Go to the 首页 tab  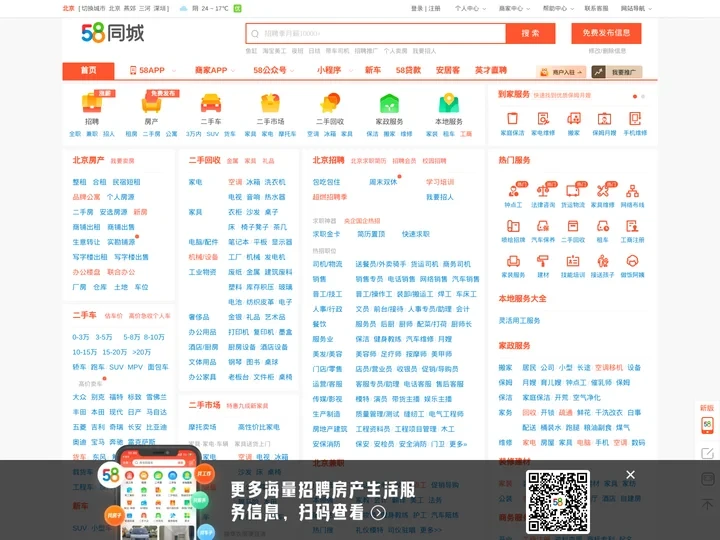(88, 71)
